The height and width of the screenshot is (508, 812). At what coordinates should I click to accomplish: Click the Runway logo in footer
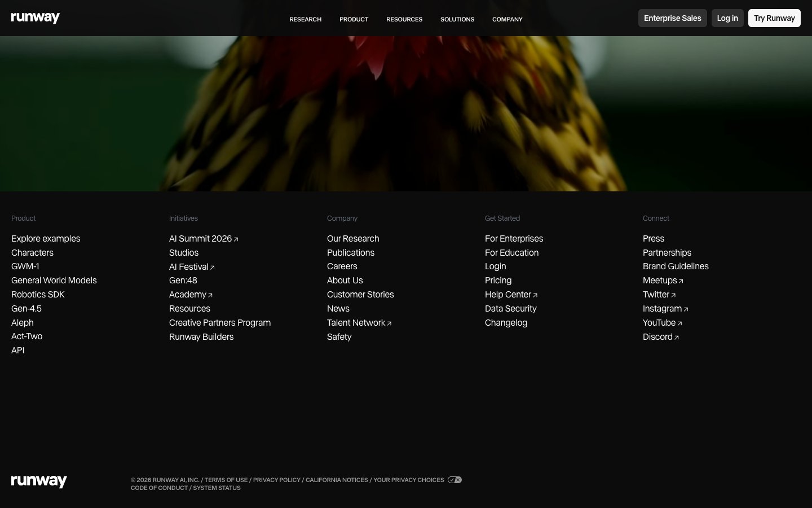[39, 481]
